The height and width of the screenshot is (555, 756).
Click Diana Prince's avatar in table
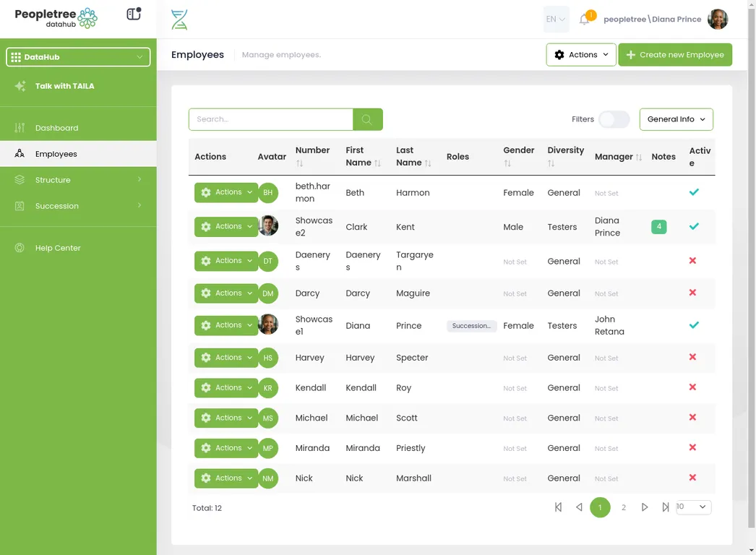pyautogui.click(x=268, y=324)
